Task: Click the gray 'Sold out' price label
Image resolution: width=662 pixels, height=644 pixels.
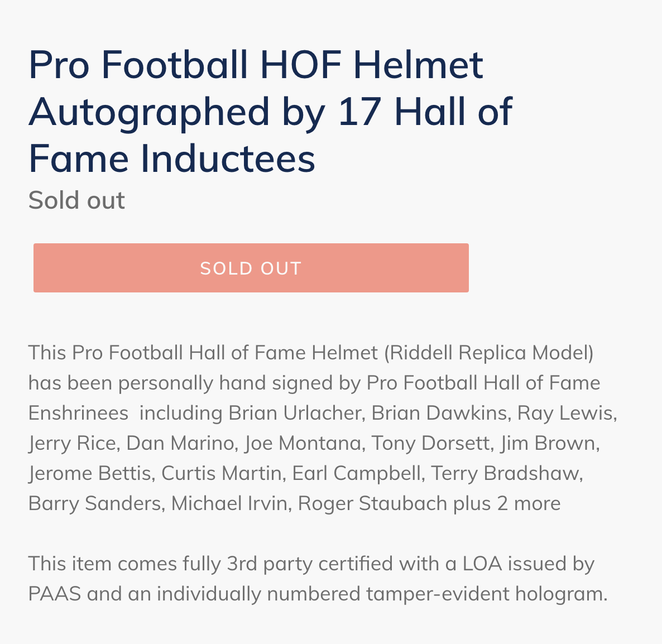Action: click(76, 200)
